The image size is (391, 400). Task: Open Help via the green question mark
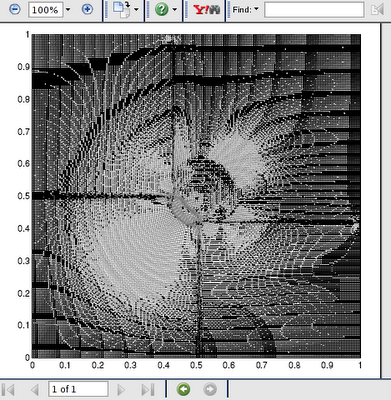[162, 9]
